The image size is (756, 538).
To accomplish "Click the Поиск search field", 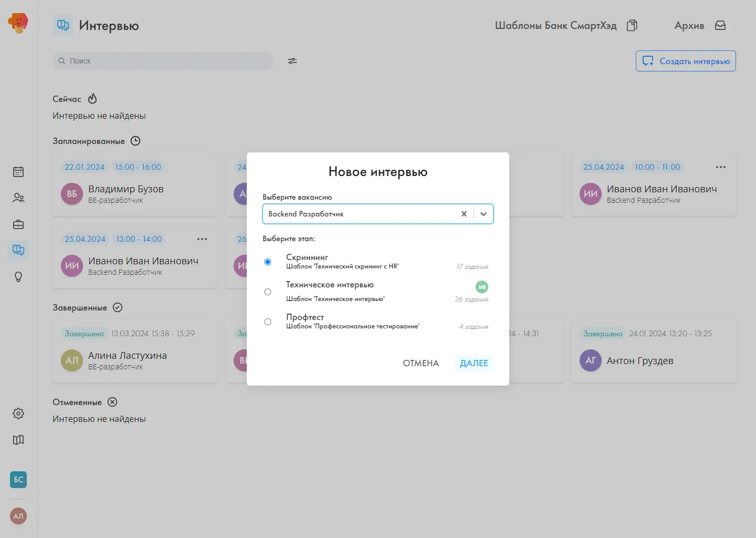I will pos(163,61).
